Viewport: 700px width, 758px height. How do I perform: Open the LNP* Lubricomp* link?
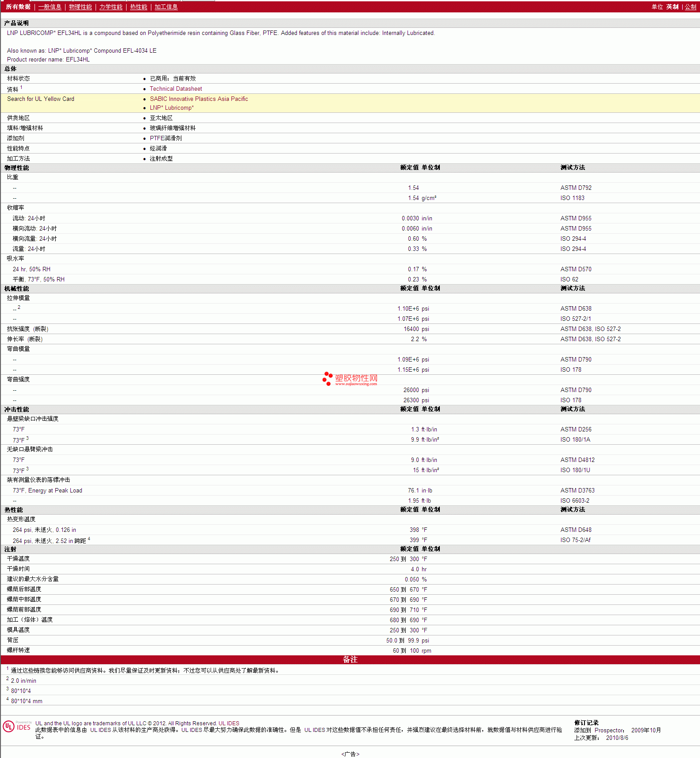click(172, 108)
